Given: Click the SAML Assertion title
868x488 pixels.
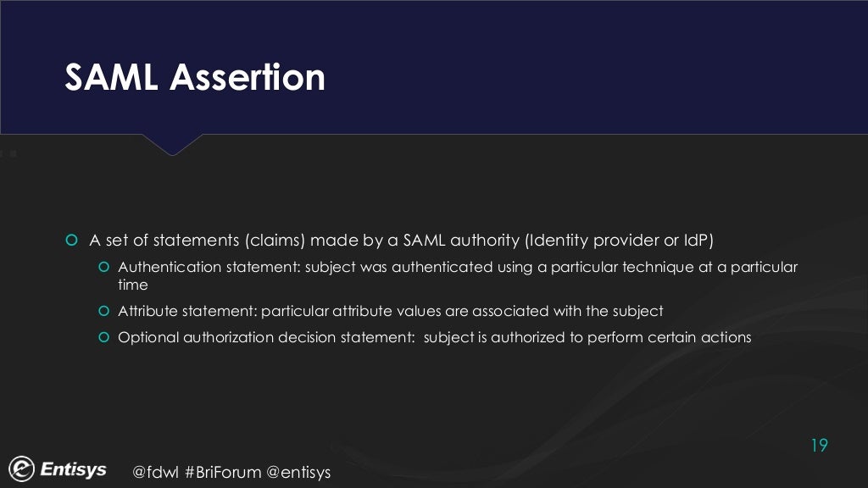Looking at the screenshot, I should pos(195,77).
